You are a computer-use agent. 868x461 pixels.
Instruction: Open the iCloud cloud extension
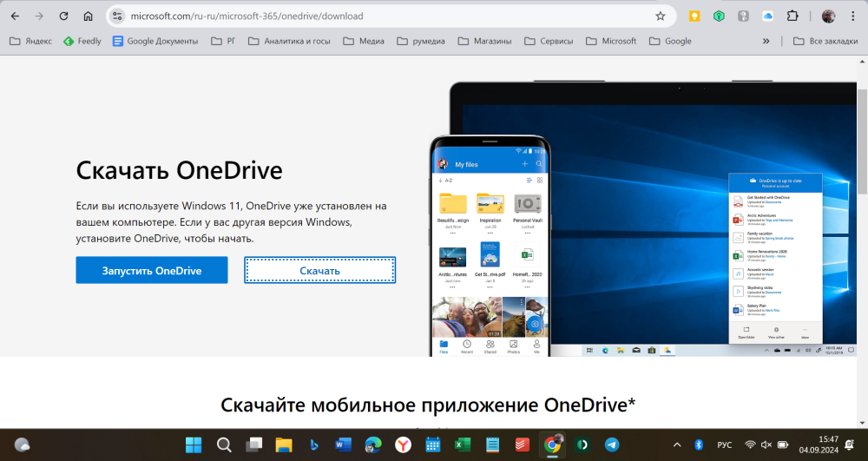point(768,16)
